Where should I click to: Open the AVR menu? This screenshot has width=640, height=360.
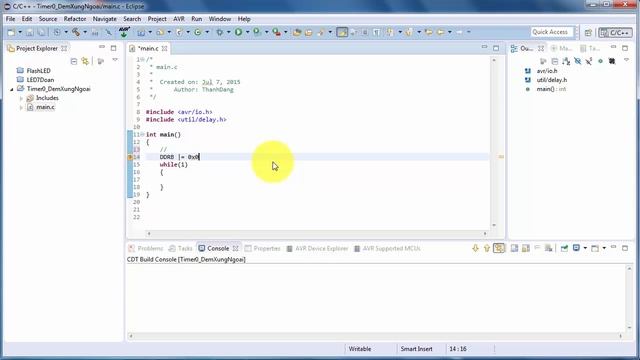pyautogui.click(x=179, y=19)
